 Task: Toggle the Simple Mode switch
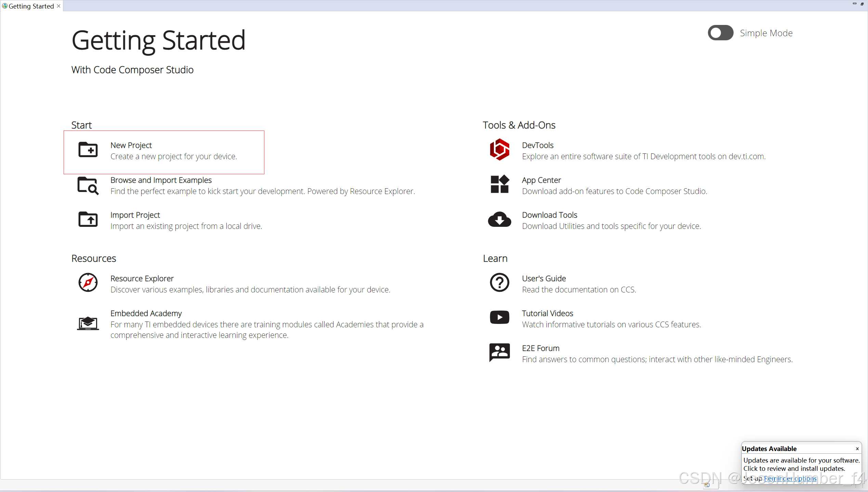pos(720,33)
